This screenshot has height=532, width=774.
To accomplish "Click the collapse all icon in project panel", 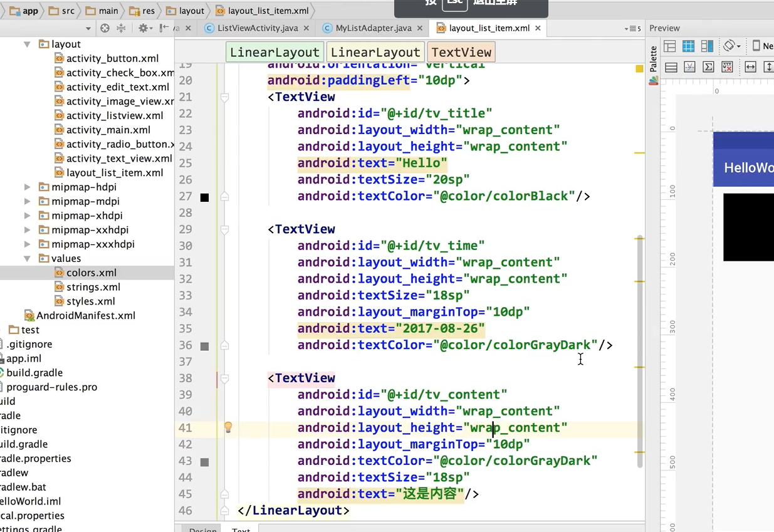I will pyautogui.click(x=121, y=28).
